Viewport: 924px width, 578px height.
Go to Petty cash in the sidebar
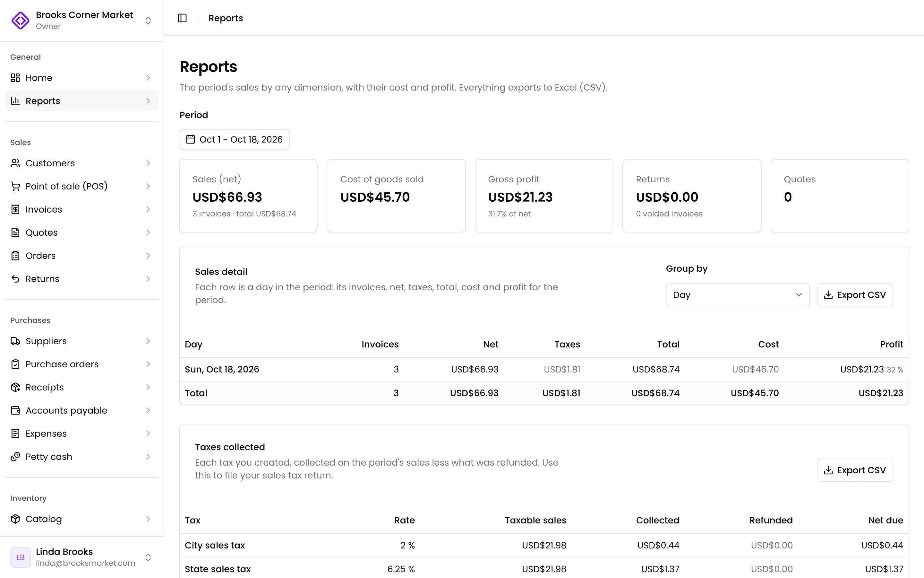pos(49,457)
